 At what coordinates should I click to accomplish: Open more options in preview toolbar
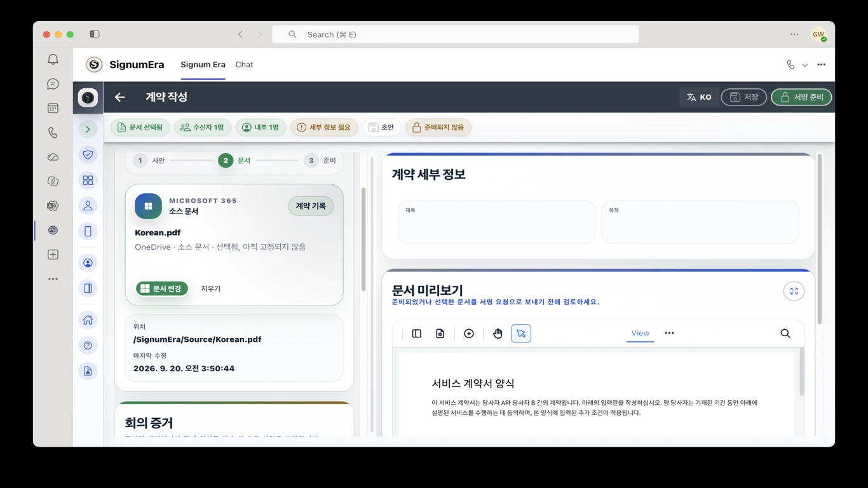tap(669, 333)
